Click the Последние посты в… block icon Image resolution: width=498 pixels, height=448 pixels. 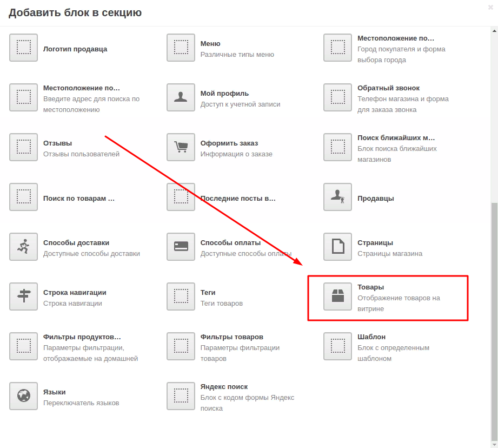coord(181,197)
